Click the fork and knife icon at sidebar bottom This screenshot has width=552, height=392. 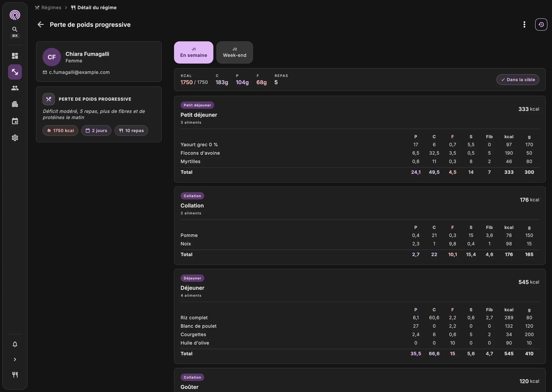tap(15, 375)
